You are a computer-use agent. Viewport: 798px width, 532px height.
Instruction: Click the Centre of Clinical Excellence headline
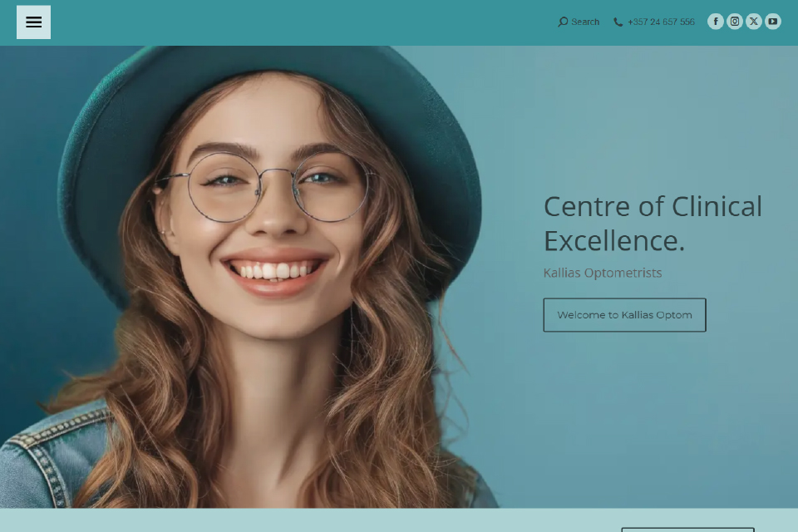point(653,224)
